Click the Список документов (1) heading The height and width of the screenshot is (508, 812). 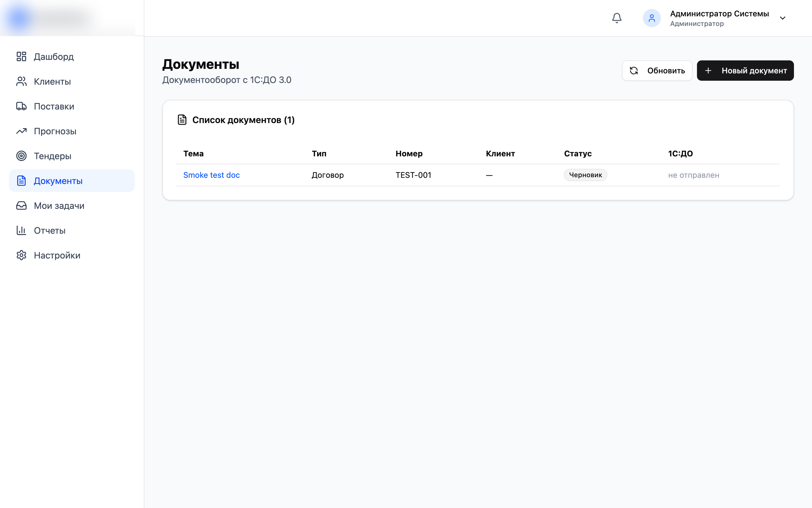[x=243, y=120]
